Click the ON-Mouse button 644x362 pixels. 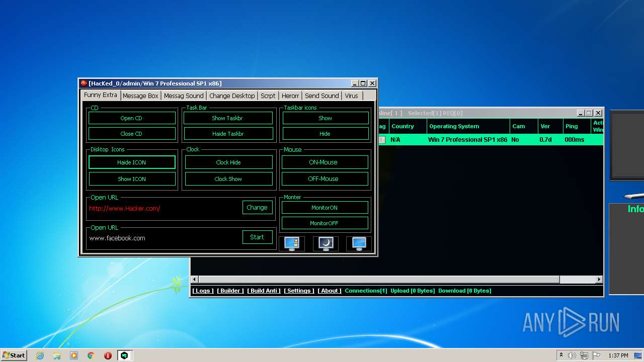tap(325, 162)
